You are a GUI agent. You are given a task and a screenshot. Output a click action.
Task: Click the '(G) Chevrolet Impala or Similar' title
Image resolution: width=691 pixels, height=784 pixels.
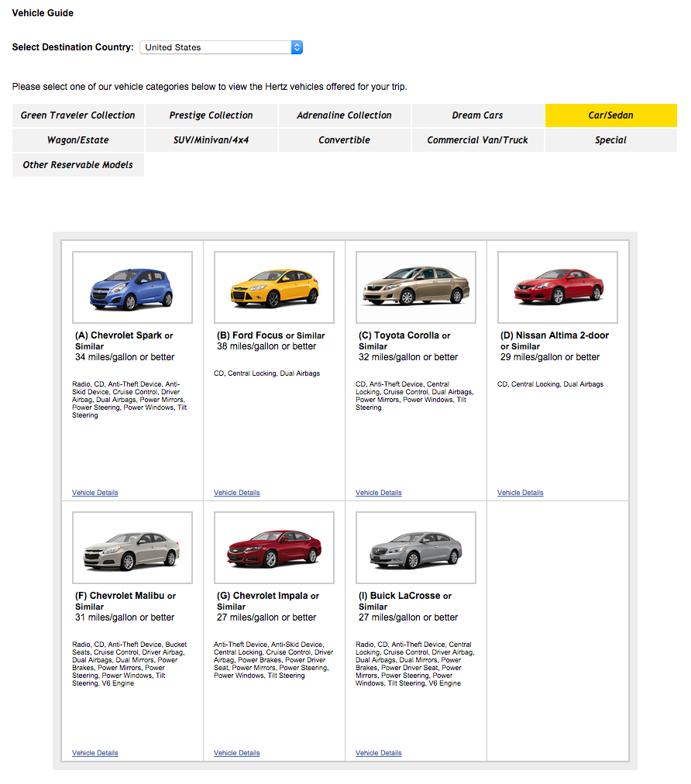point(268,601)
